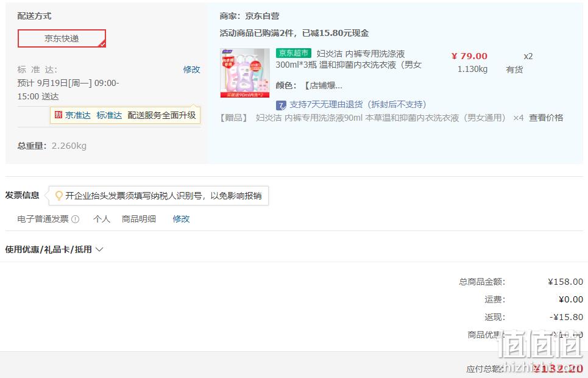Screen dimensions: 588x378
Task: Click the lightbulb tip icon
Action: click(x=59, y=195)
